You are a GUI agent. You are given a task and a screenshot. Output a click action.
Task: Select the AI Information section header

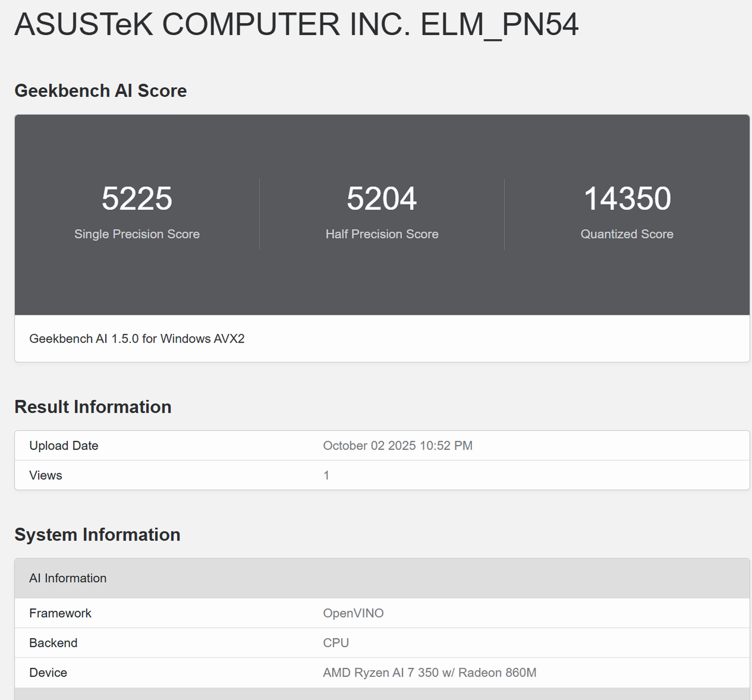point(68,578)
